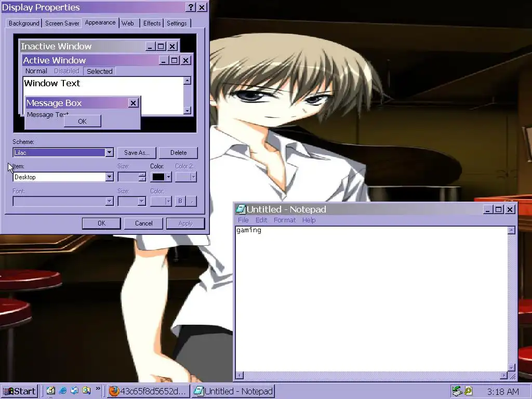Delete the selected scheme

point(179,153)
